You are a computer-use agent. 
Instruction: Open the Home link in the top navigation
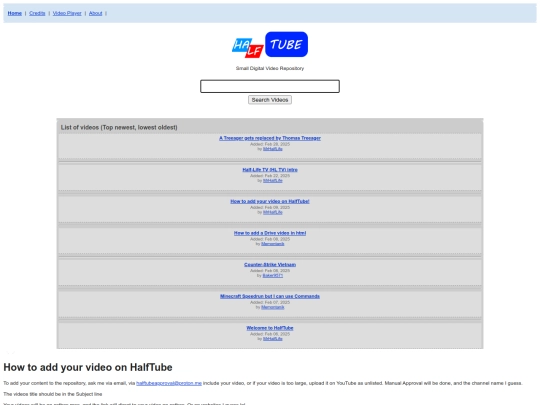(x=14, y=13)
